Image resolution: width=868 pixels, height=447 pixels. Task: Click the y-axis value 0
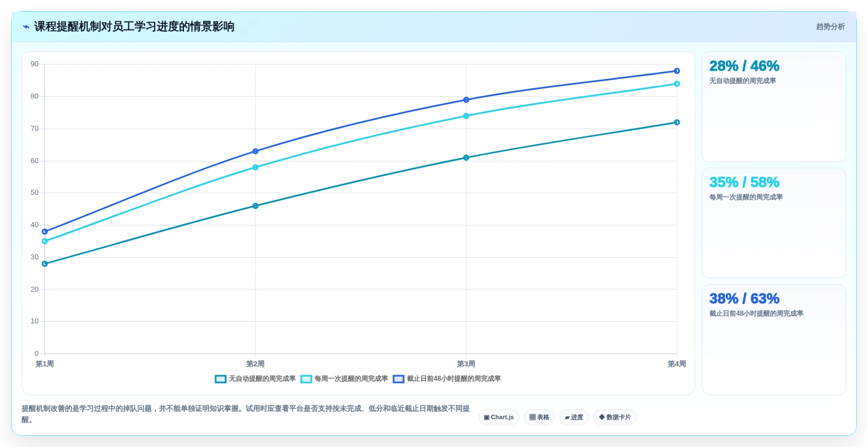coord(37,353)
